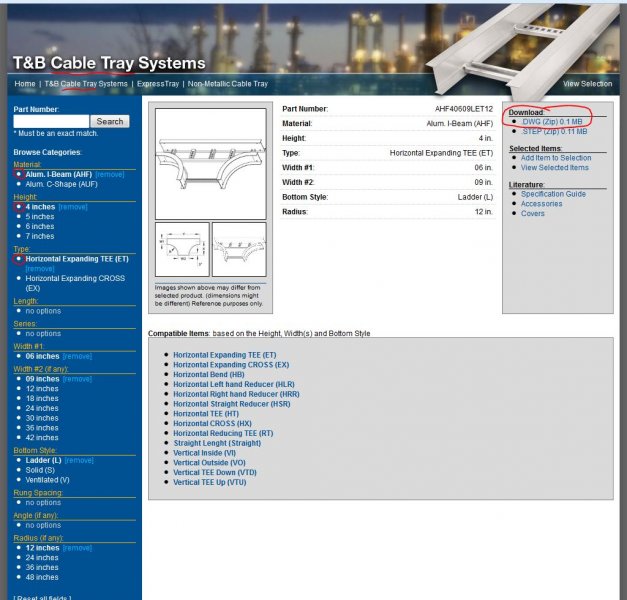
Task: Open compatible item Horizontal Bend (HB)
Action: pyautogui.click(x=208, y=374)
